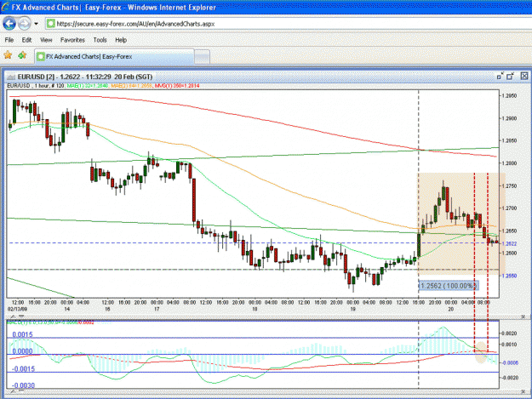532x399 pixels.
Task: Open Favorites Center star icon
Action: click(x=8, y=55)
